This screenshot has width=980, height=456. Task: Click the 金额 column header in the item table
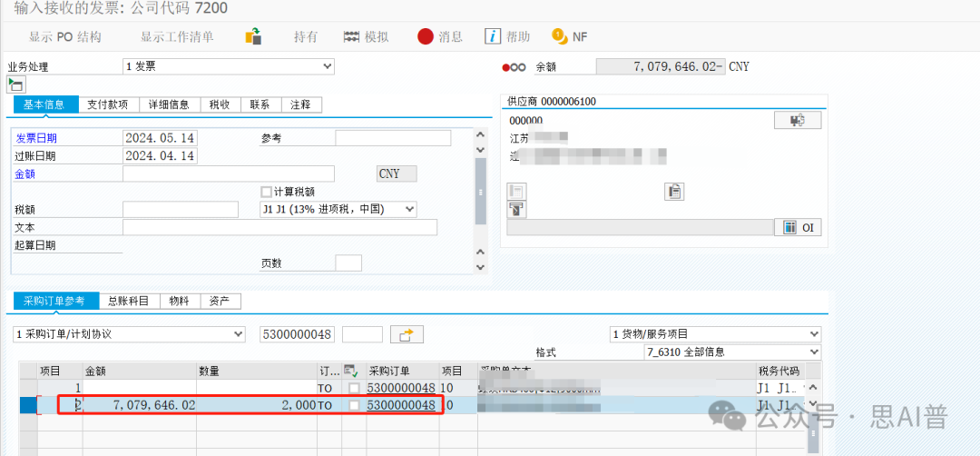[x=140, y=371]
